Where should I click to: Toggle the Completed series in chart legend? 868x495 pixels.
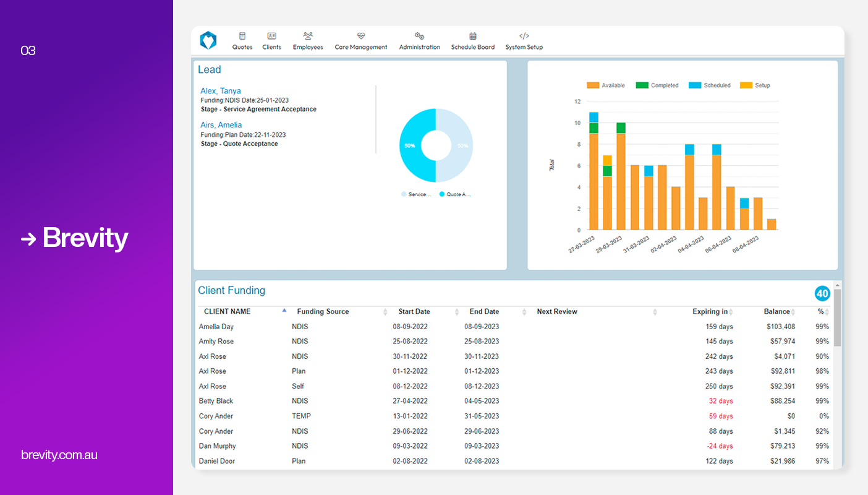(657, 85)
